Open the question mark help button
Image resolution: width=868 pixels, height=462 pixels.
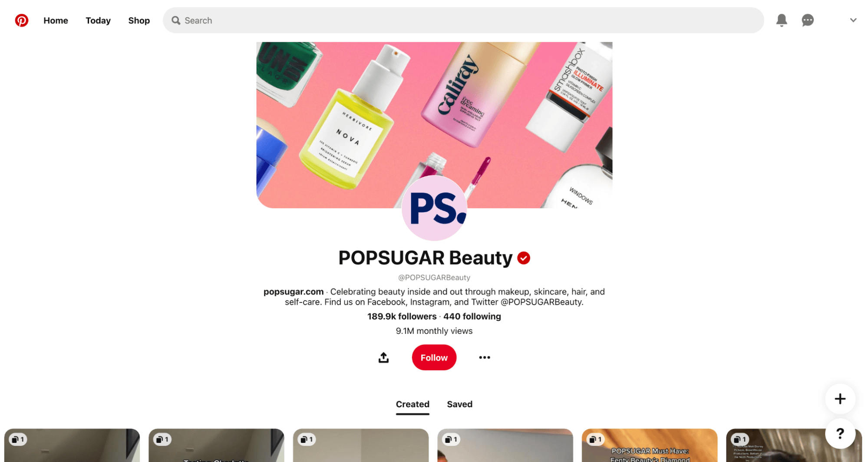pos(840,433)
